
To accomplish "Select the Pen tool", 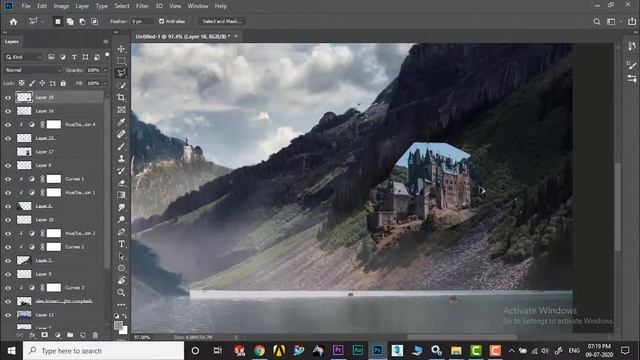I will 121,232.
